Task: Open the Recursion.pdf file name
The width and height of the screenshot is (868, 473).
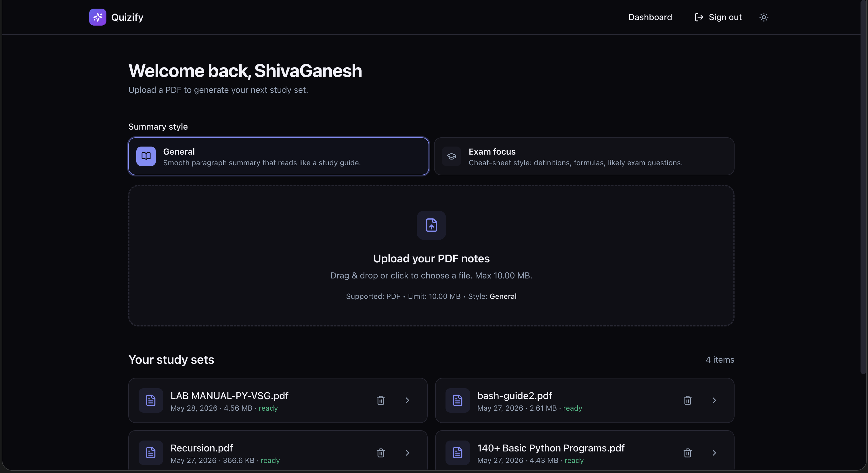Action: point(202,448)
